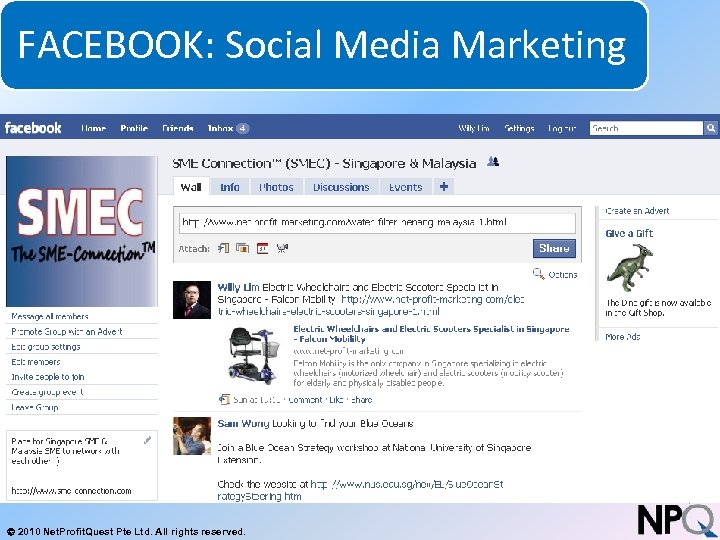Go to Profile in top navigation
This screenshot has width=720, height=540.
134,128
